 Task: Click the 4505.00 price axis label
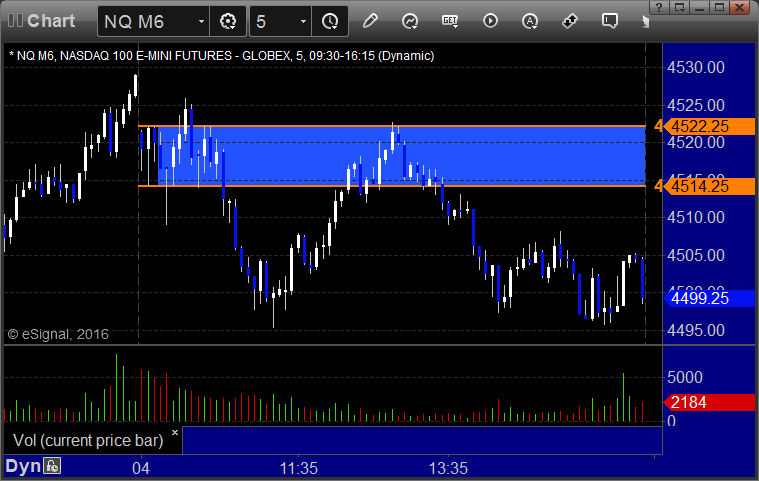(696, 255)
